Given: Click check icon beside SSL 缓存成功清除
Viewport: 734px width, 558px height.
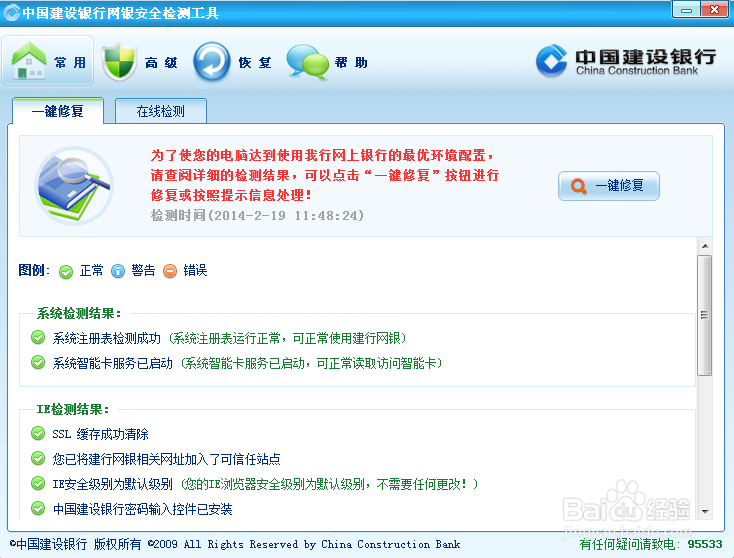Looking at the screenshot, I should click(x=38, y=433).
